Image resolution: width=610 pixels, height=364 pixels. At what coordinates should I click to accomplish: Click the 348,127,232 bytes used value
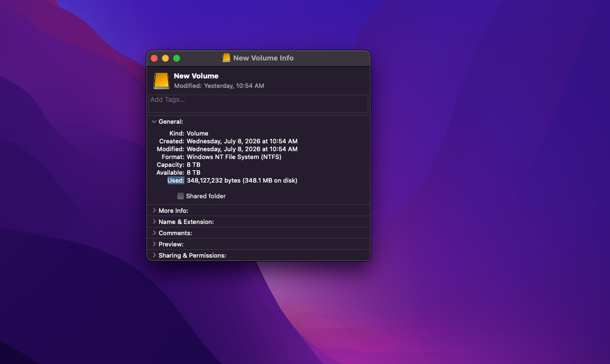click(x=242, y=180)
